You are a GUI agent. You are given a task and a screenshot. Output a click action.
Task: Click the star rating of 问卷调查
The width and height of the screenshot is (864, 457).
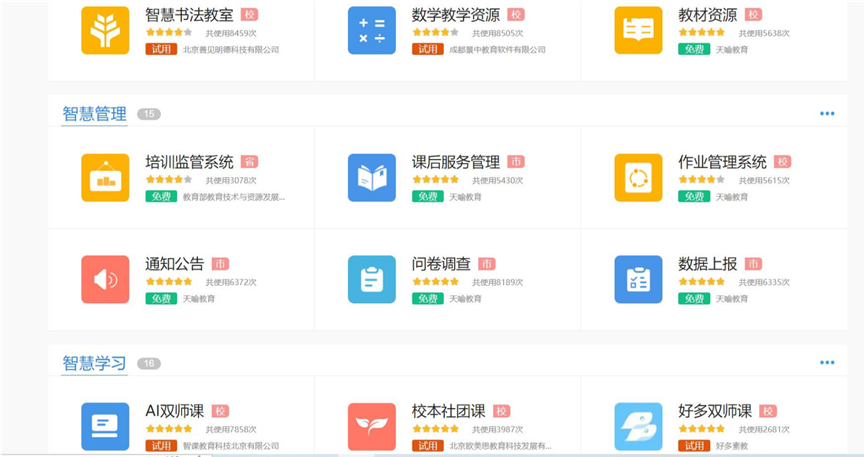click(x=435, y=282)
